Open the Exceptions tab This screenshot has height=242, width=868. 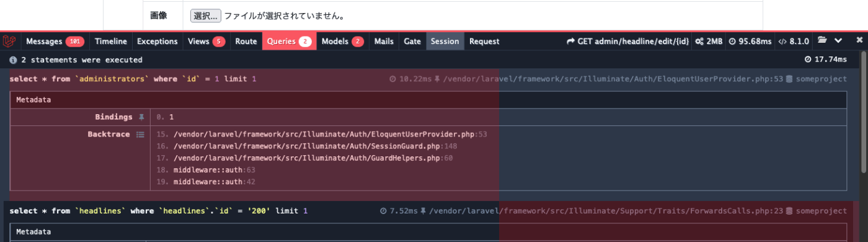point(157,42)
